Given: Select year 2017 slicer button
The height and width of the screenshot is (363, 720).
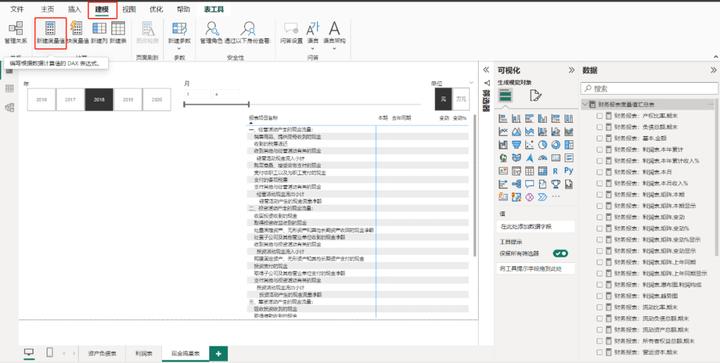Looking at the screenshot, I should [x=70, y=99].
